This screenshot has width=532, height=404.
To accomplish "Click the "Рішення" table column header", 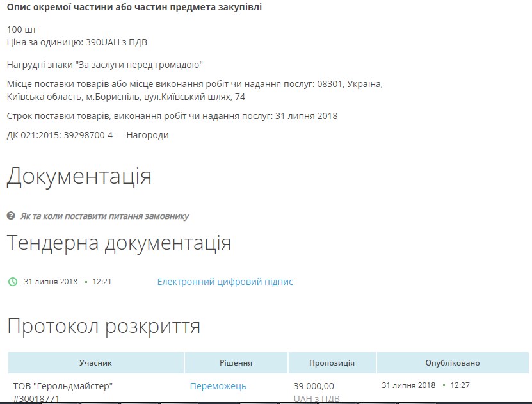I will click(236, 362).
